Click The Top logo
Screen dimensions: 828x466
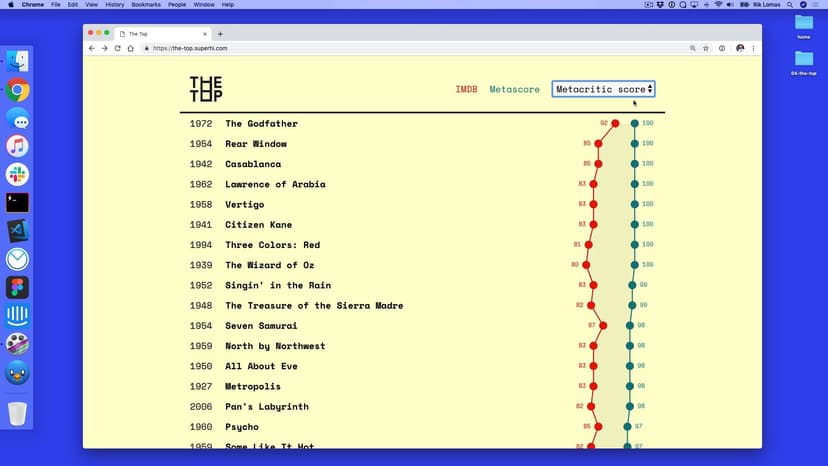point(206,89)
